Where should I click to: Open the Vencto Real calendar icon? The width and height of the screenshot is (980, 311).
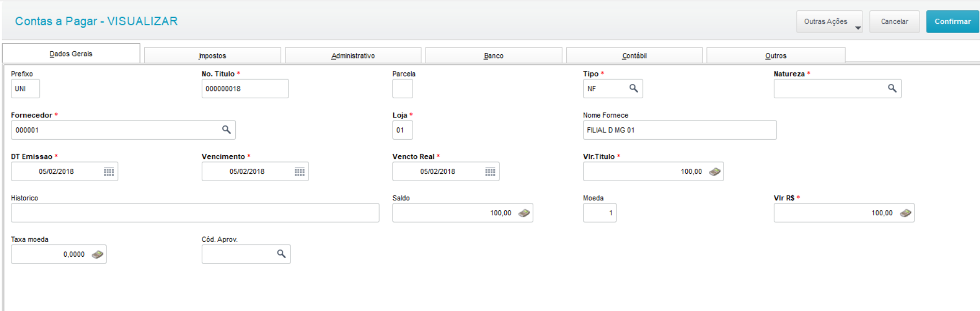pos(490,172)
